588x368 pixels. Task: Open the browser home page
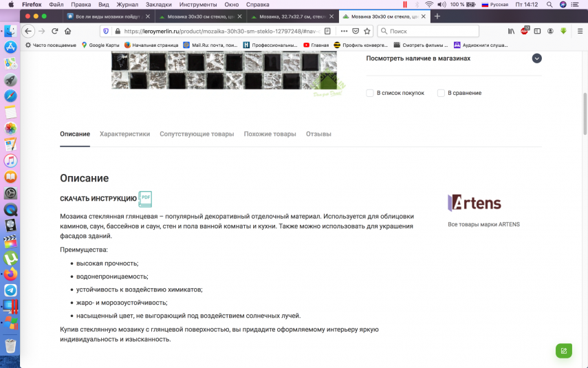click(68, 31)
